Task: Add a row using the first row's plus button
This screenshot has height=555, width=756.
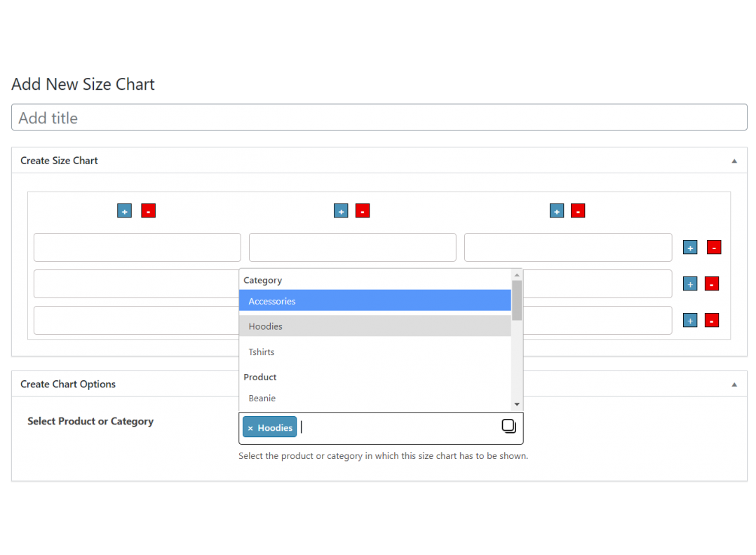Action: (x=690, y=248)
